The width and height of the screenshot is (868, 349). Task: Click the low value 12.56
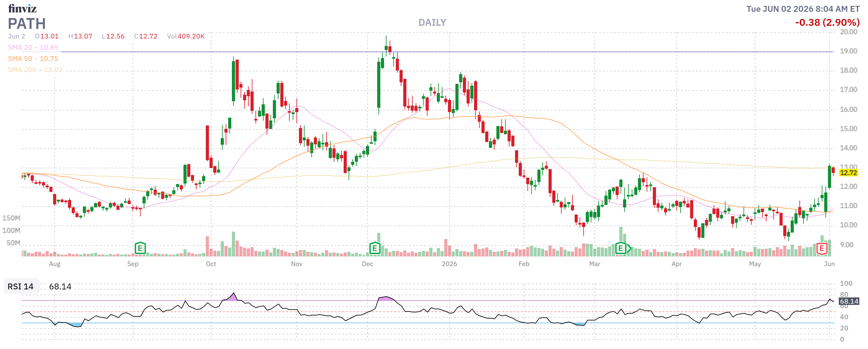115,36
